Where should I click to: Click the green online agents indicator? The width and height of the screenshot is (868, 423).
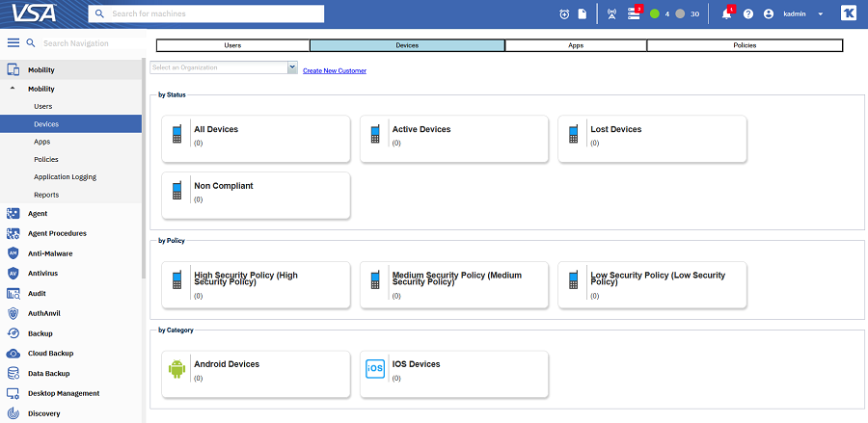click(655, 13)
